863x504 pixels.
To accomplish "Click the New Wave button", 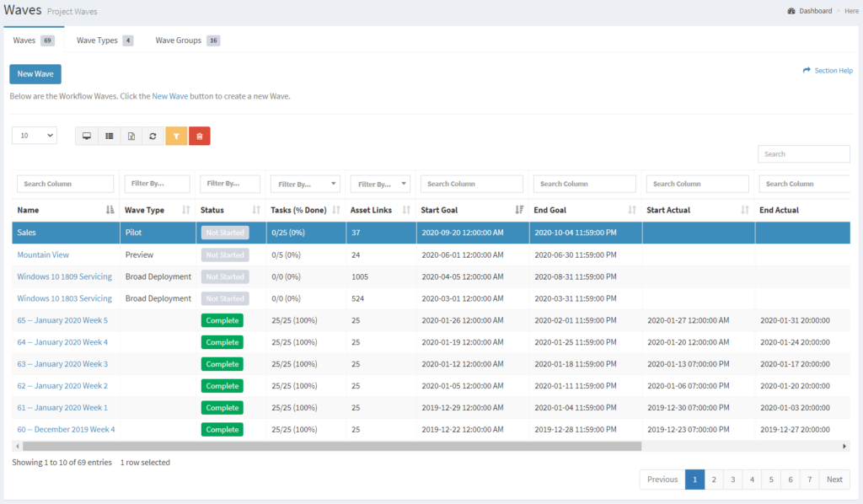I will 35,74.
